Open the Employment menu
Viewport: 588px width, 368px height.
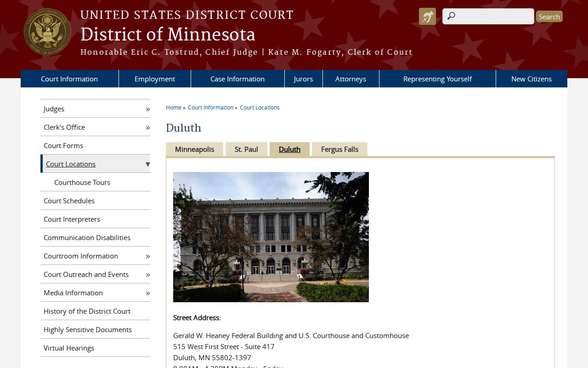pos(155,79)
